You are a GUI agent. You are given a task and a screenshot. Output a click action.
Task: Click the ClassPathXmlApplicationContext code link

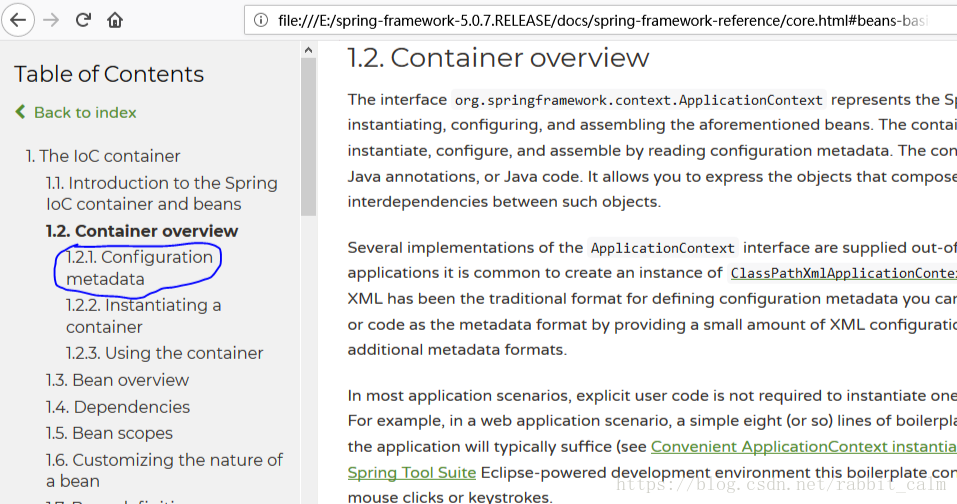(843, 273)
